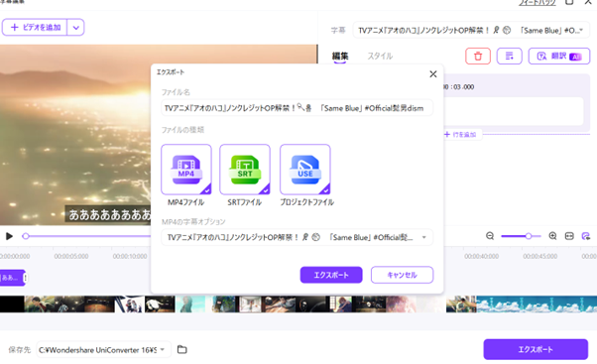Click the timeline zoom in icon
Viewport: 597px width, 364px height.
tap(552, 236)
